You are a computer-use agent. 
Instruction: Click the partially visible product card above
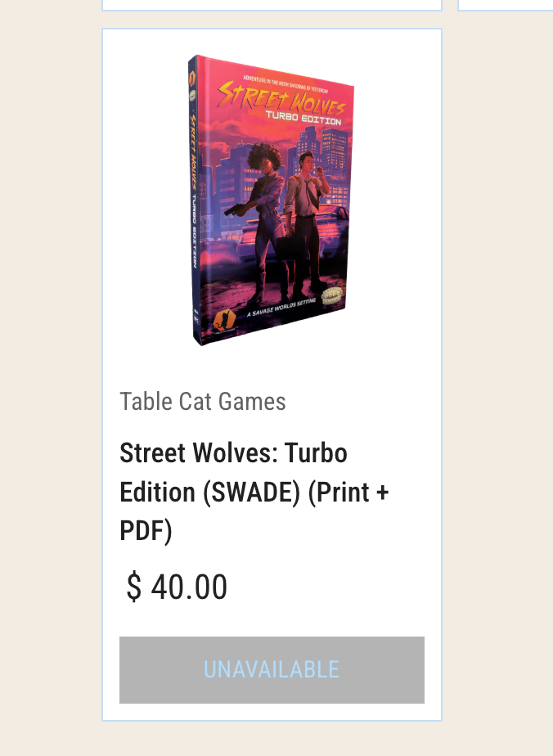[x=272, y=5]
